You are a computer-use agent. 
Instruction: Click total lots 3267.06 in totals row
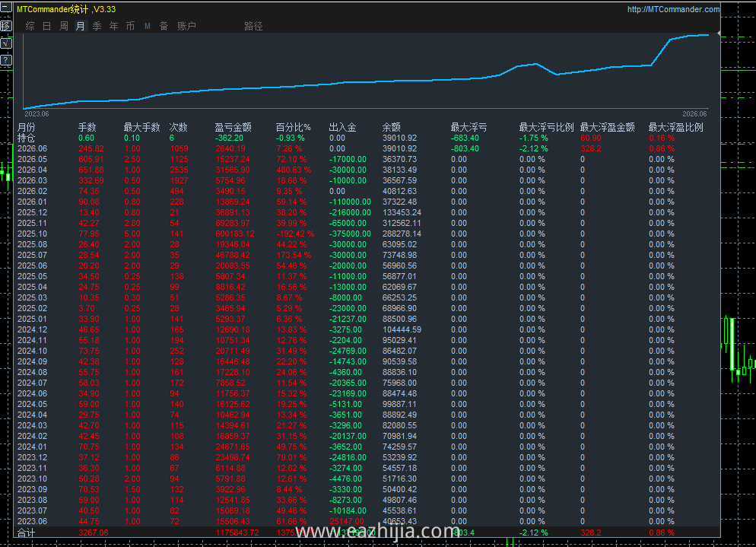click(94, 533)
